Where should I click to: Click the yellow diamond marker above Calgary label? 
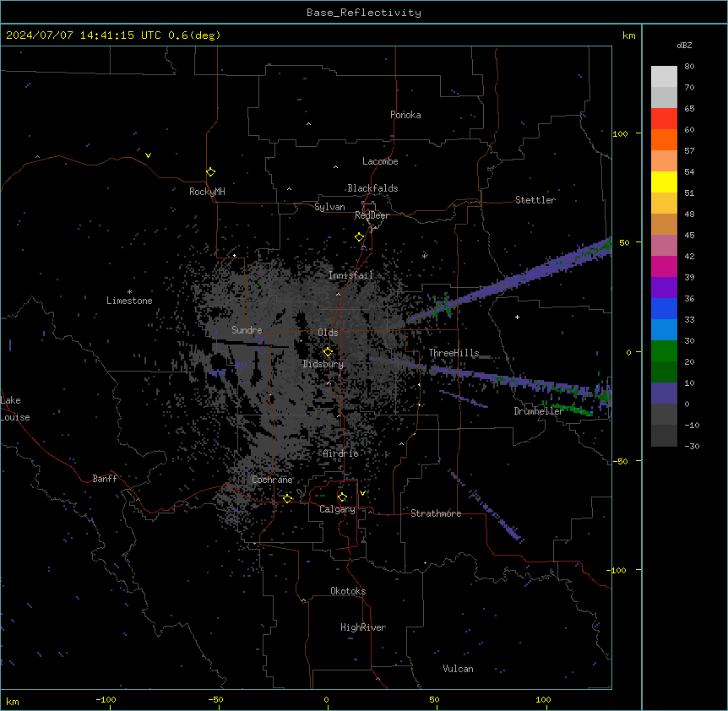[x=342, y=497]
